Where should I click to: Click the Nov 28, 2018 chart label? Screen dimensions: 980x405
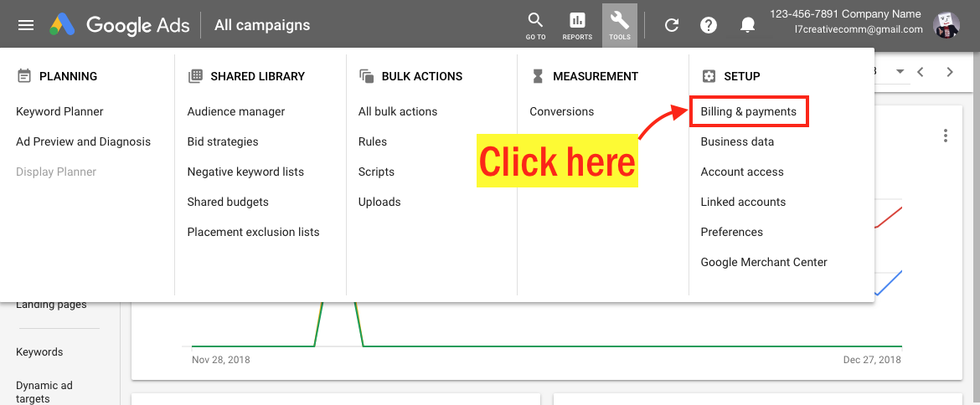point(220,360)
